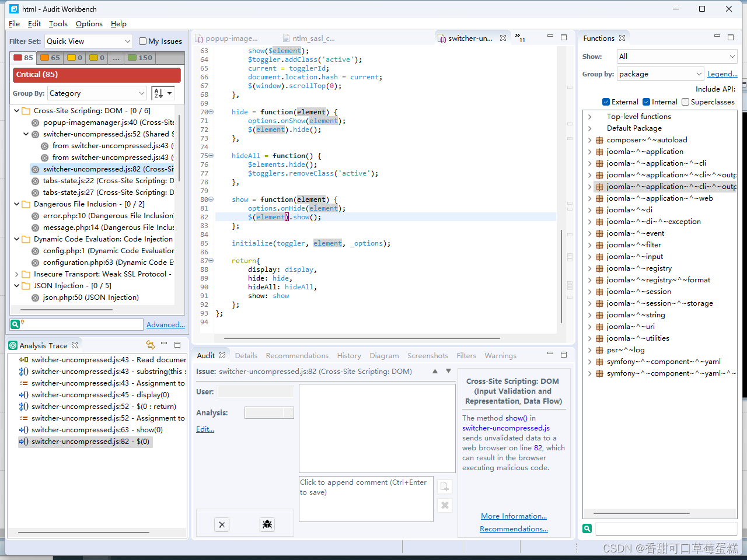Click the More Information... link
Viewport: 747px width, 560px height.
pyautogui.click(x=514, y=516)
